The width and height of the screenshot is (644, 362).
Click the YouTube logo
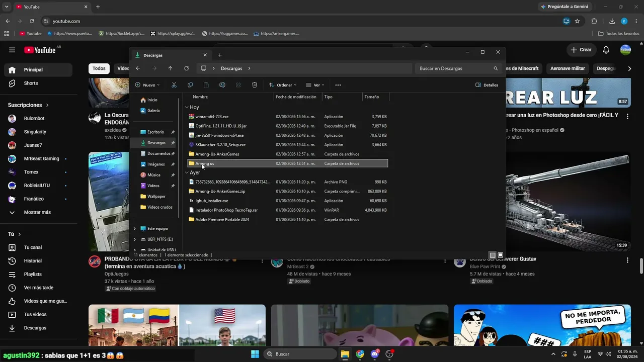coord(40,50)
